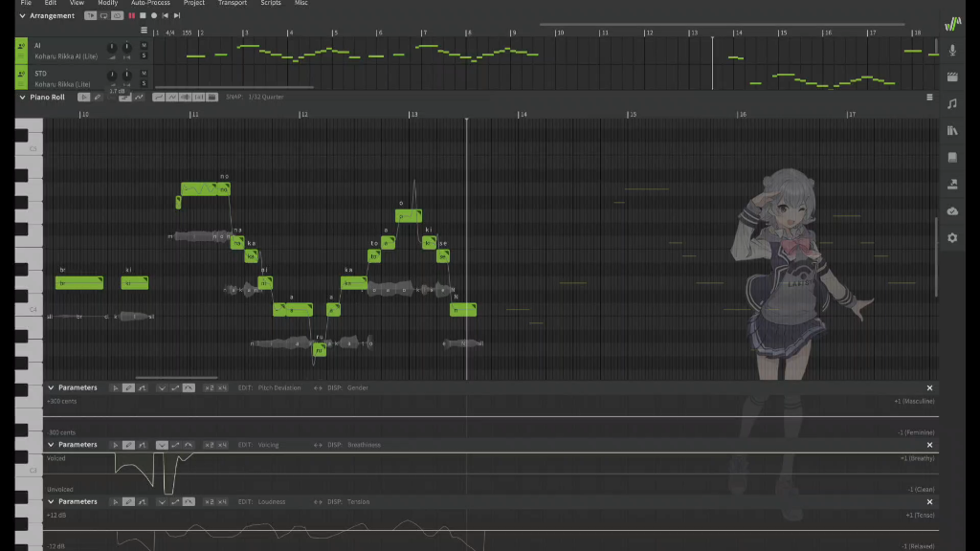Solo the STD track
Screen dimensions: 980x551
click(x=144, y=83)
